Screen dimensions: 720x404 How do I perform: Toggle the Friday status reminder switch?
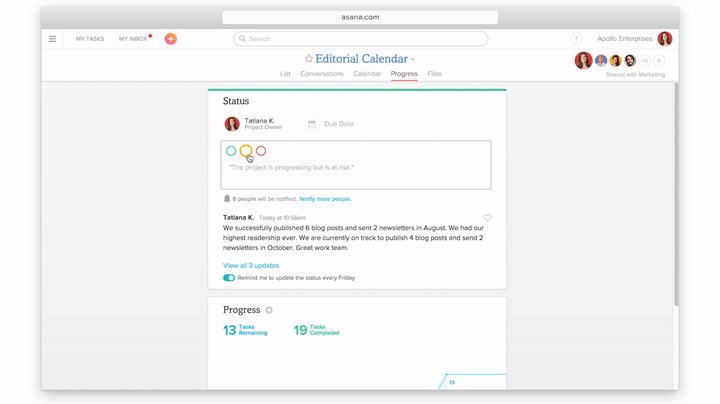click(x=229, y=278)
